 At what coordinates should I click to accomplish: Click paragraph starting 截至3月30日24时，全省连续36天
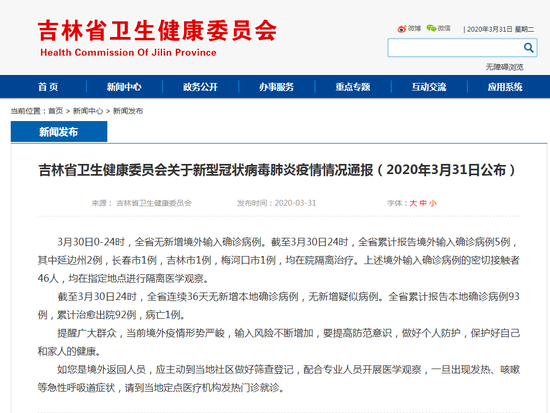coord(279,306)
